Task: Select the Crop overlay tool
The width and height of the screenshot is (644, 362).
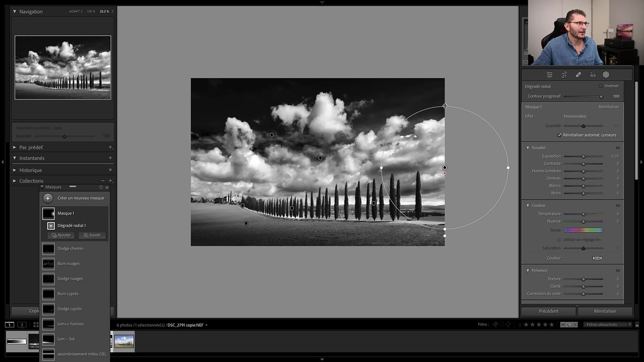Action: point(564,75)
